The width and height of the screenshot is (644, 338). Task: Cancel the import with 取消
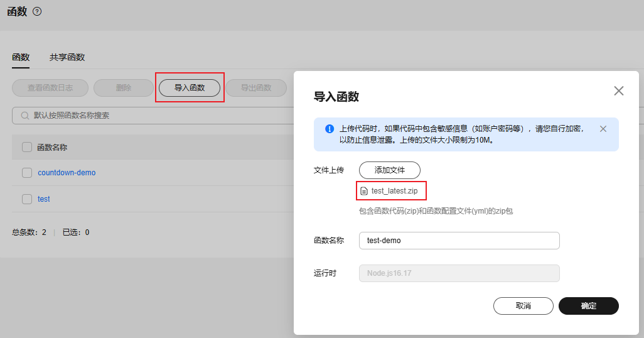[x=523, y=306]
